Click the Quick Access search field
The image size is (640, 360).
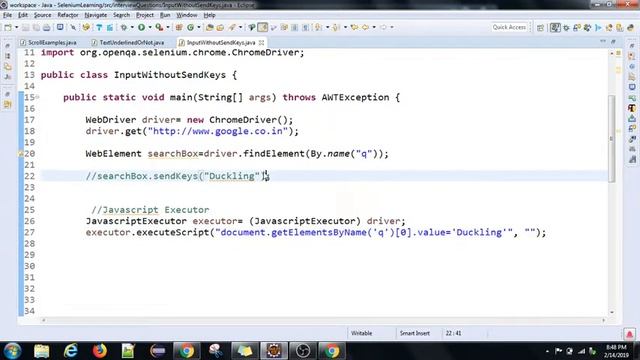tap(509, 27)
